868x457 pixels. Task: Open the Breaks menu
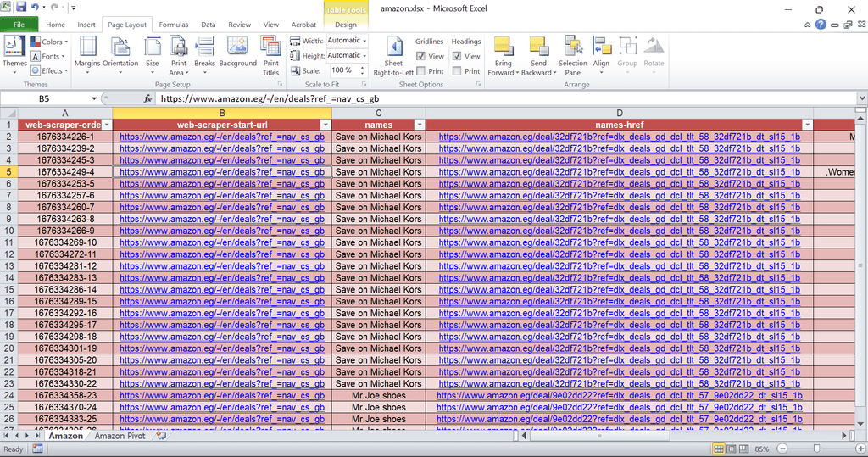204,55
